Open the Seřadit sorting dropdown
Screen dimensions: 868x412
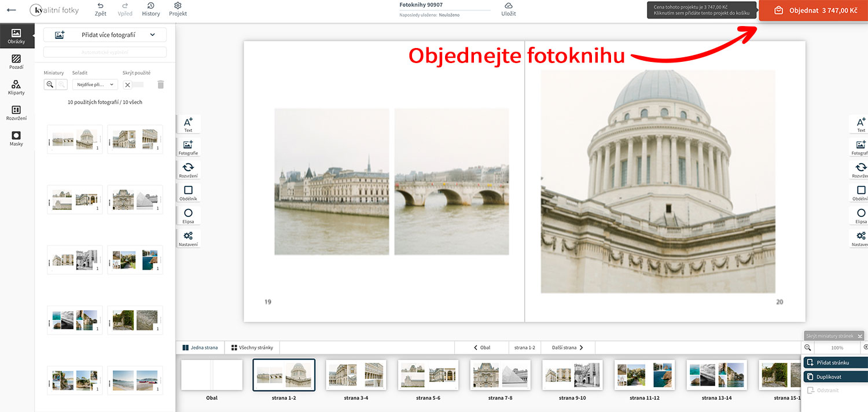pyautogui.click(x=95, y=84)
